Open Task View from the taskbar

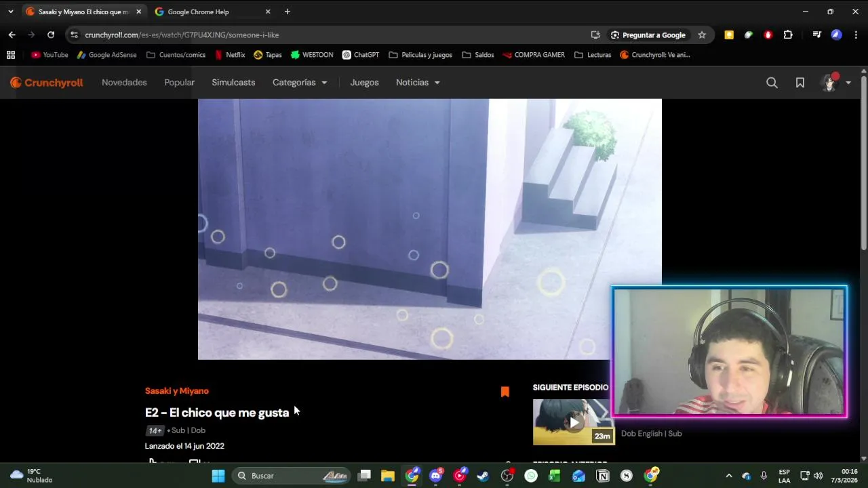point(364,476)
